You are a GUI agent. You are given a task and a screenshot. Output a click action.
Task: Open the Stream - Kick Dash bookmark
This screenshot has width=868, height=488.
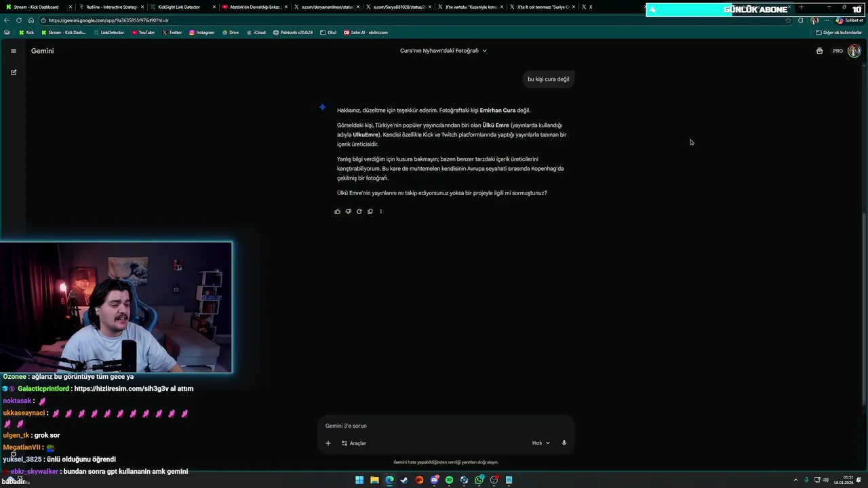[x=64, y=33]
